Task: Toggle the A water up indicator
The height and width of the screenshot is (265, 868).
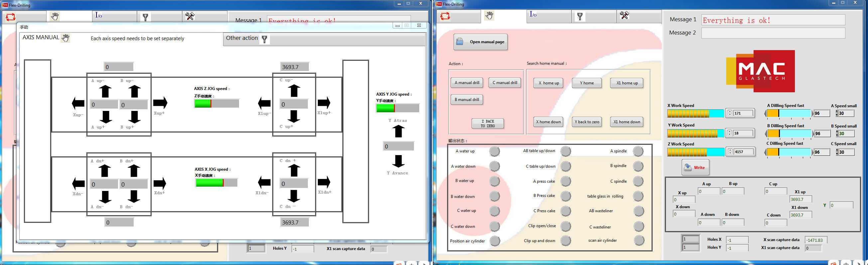Action: point(495,151)
